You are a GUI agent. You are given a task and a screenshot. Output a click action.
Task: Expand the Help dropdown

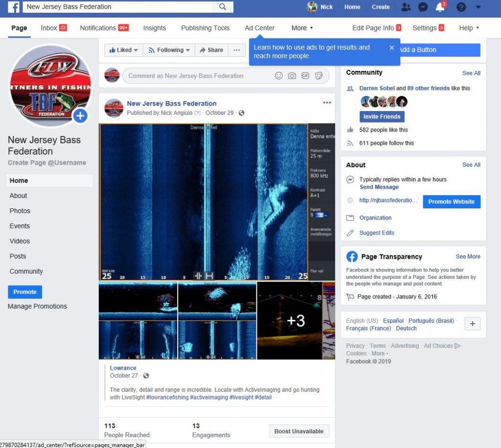(x=469, y=28)
